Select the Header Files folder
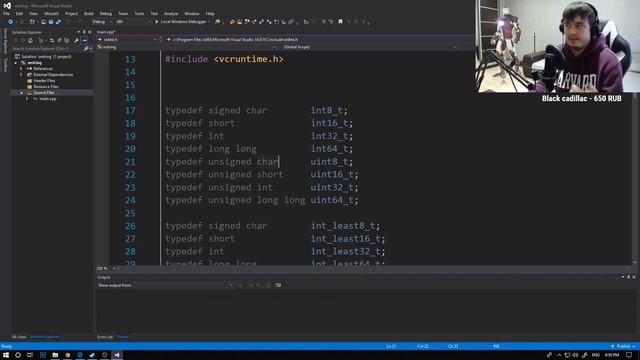 coord(44,80)
